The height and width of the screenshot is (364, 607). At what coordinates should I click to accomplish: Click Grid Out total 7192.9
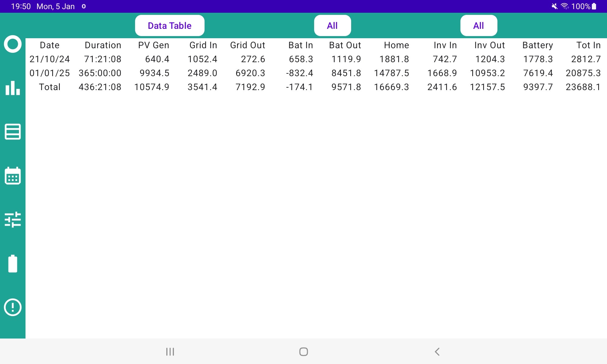click(x=250, y=87)
